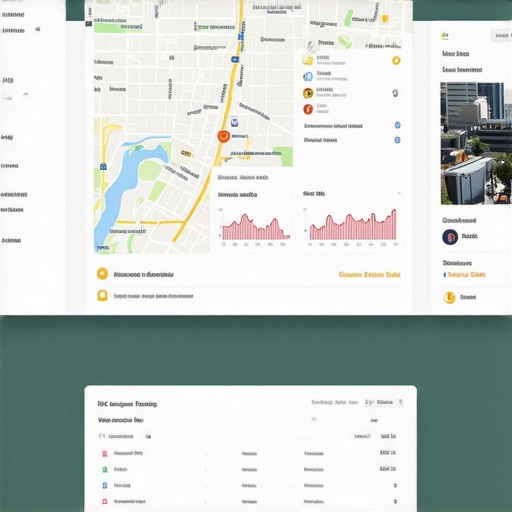The height and width of the screenshot is (512, 512).
Task: Click the yellow square marker near the map's top right
Action: [x=385, y=18]
